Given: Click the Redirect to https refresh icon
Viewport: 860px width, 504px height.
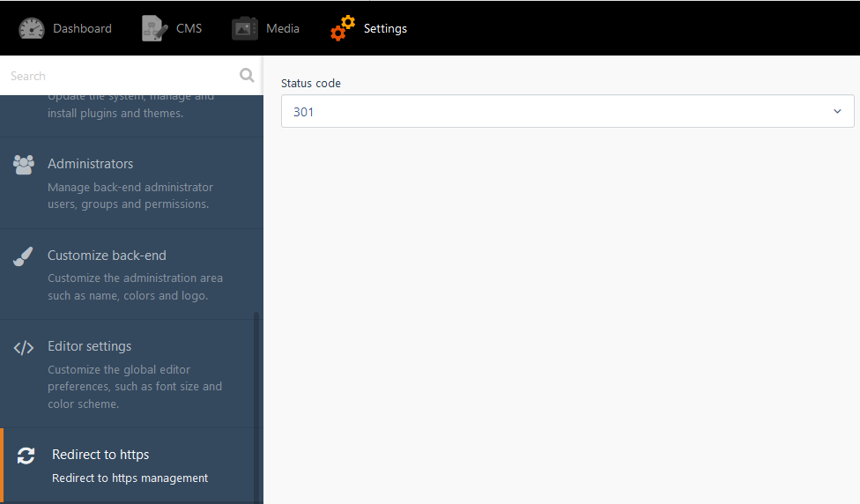Looking at the screenshot, I should pos(26,456).
